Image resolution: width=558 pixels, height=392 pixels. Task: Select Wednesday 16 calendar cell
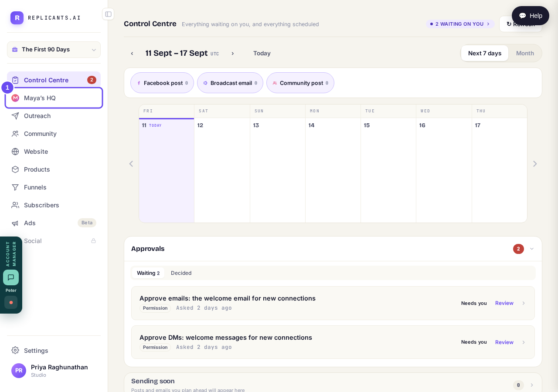pyautogui.click(x=444, y=170)
